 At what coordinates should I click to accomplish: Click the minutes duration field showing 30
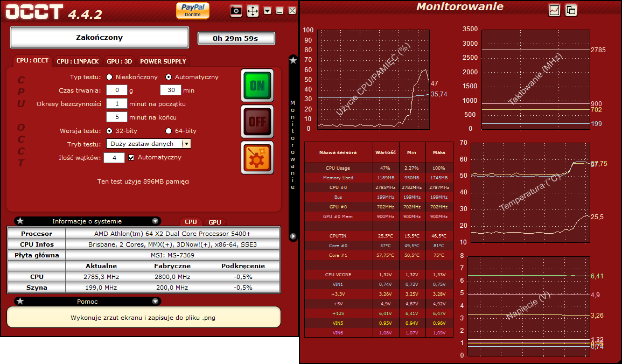[171, 90]
